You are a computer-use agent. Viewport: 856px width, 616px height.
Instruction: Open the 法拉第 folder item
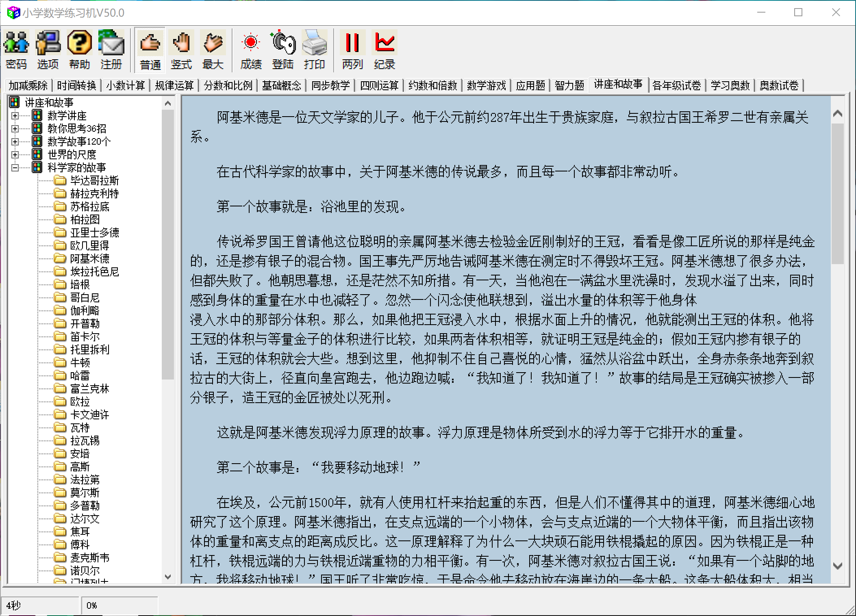[x=85, y=480]
